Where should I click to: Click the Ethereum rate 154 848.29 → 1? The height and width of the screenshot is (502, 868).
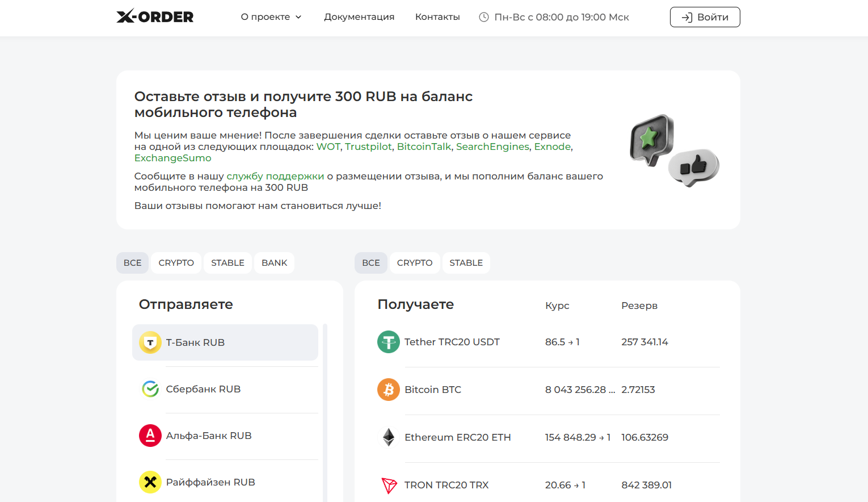tap(578, 437)
